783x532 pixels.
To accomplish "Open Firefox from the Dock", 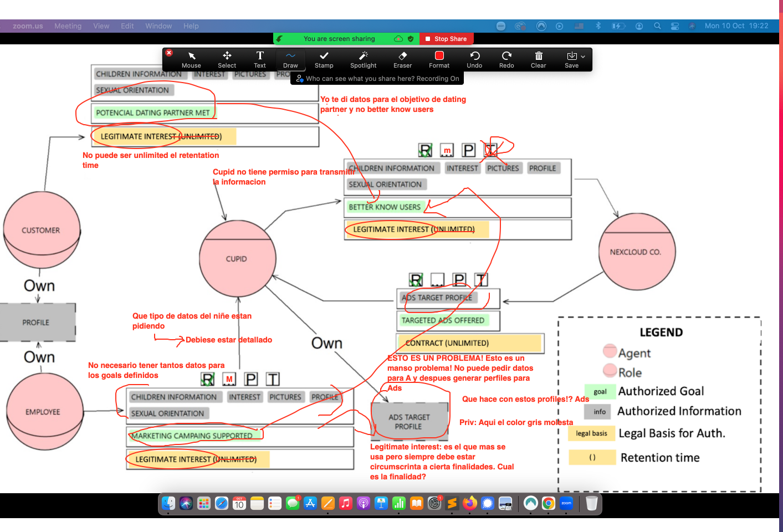I will coord(470,503).
